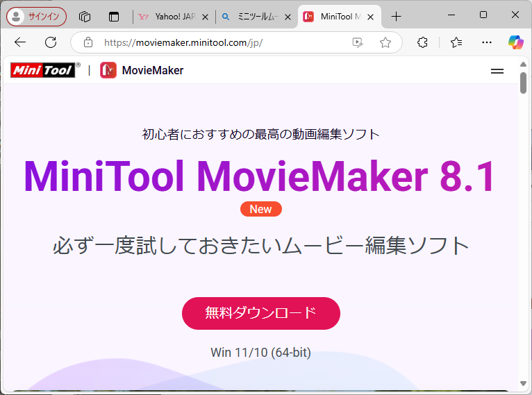The width and height of the screenshot is (532, 395).
Task: Maximize the browser window
Action: click(483, 15)
